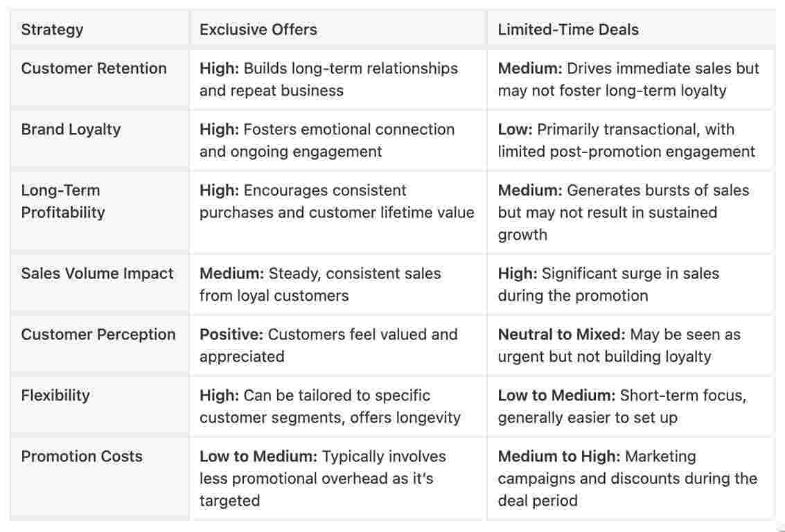The width and height of the screenshot is (785, 532).
Task: Click the Promotion Costs row label
Action: (x=82, y=456)
